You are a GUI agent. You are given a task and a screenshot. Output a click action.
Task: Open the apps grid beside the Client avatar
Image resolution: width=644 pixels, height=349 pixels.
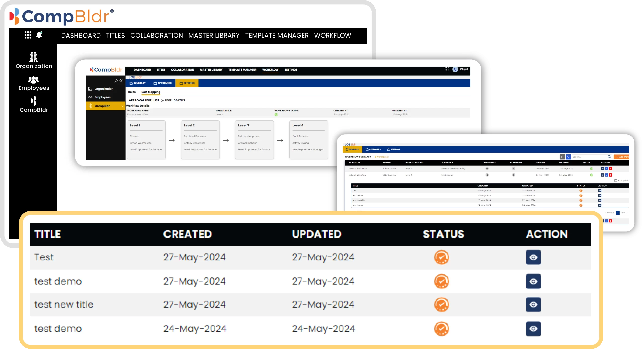click(x=447, y=69)
